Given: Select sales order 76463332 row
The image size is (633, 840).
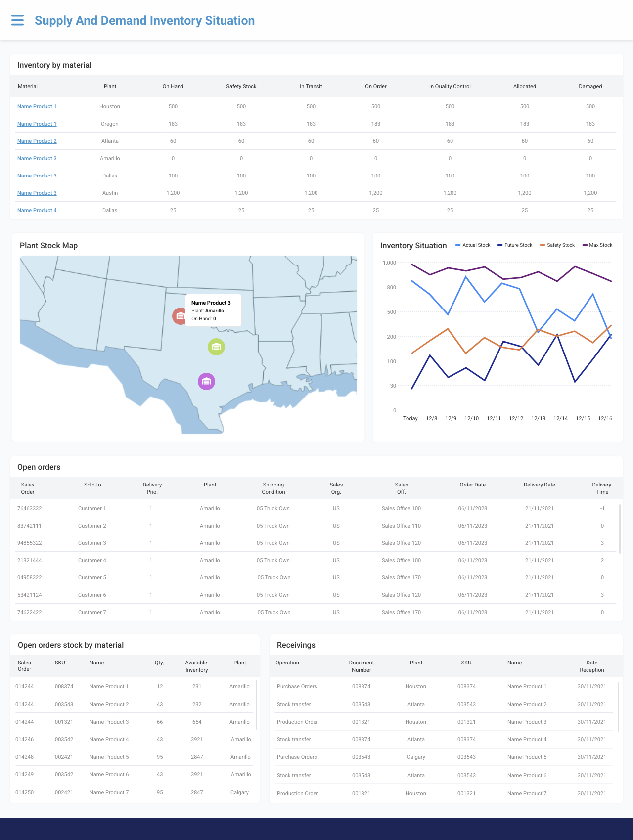Looking at the screenshot, I should (x=30, y=508).
